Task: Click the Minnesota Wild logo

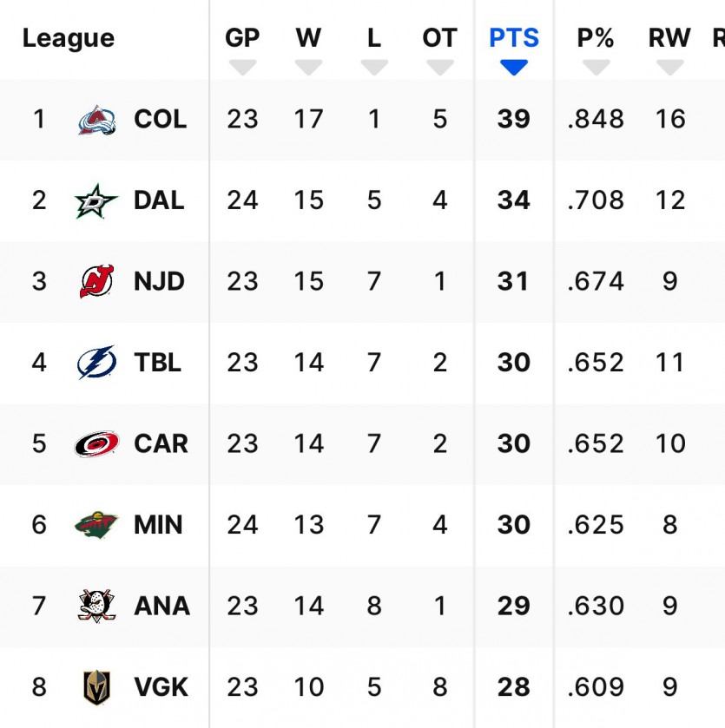Action: point(96,525)
